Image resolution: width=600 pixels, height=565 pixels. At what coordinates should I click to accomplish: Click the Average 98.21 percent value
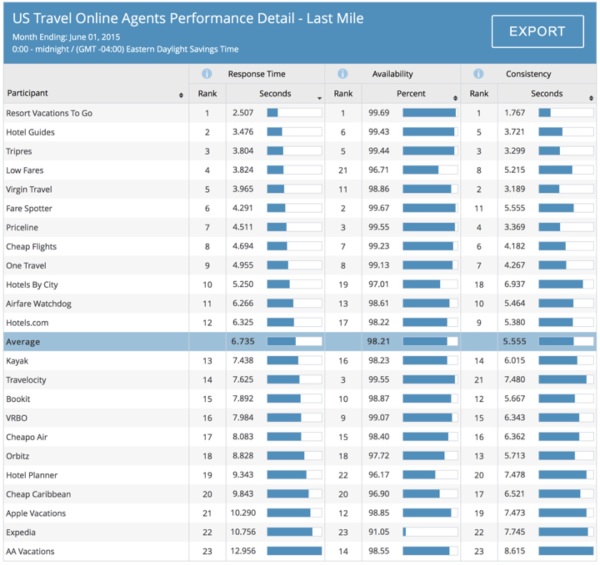click(x=378, y=342)
